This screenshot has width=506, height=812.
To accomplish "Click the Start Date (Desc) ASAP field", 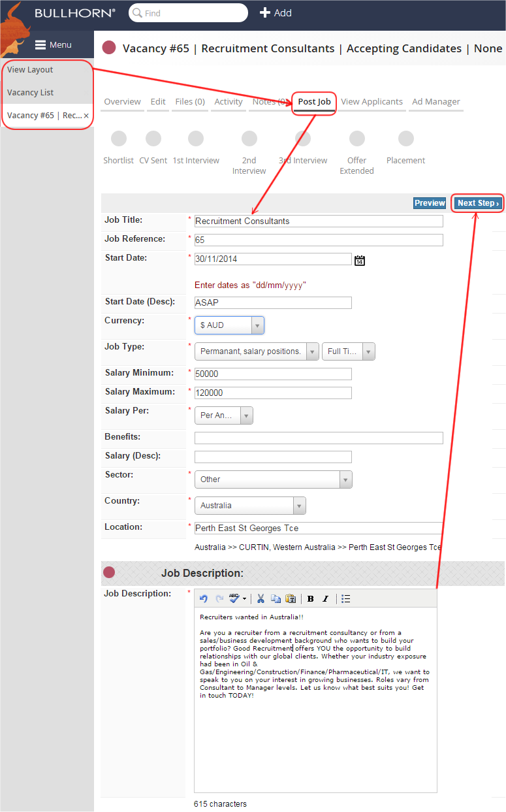I will [273, 303].
